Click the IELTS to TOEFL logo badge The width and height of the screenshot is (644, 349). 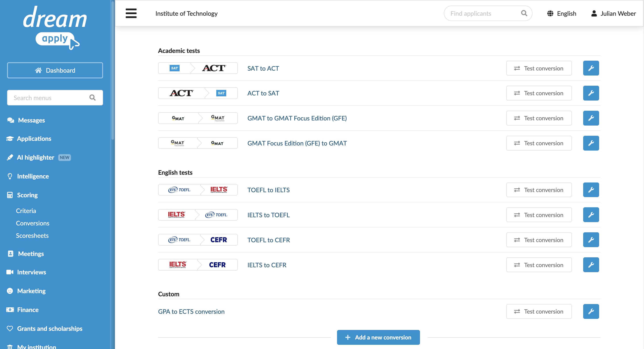tap(198, 215)
